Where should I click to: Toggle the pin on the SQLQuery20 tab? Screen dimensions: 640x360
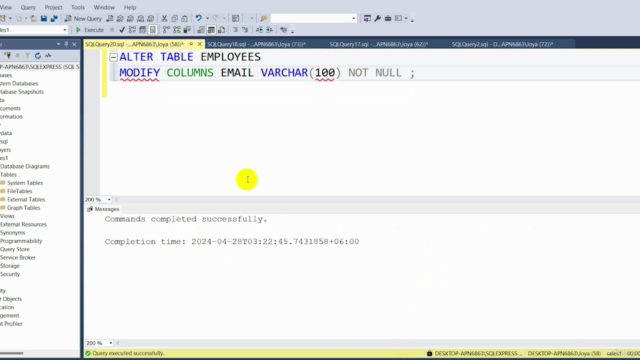191,44
